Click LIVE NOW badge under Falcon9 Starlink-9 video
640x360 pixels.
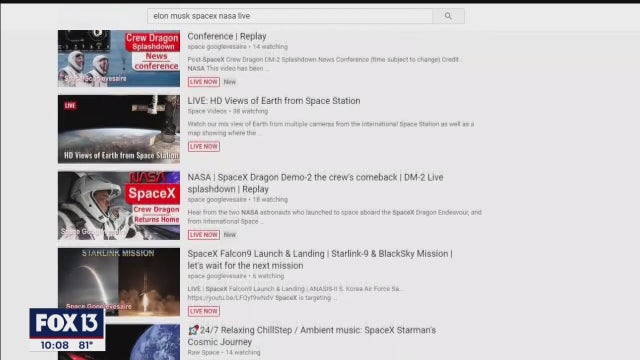click(204, 311)
